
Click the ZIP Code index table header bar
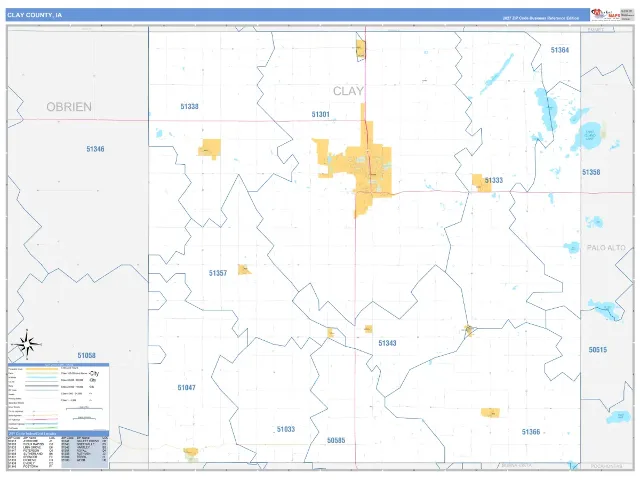click(58, 433)
